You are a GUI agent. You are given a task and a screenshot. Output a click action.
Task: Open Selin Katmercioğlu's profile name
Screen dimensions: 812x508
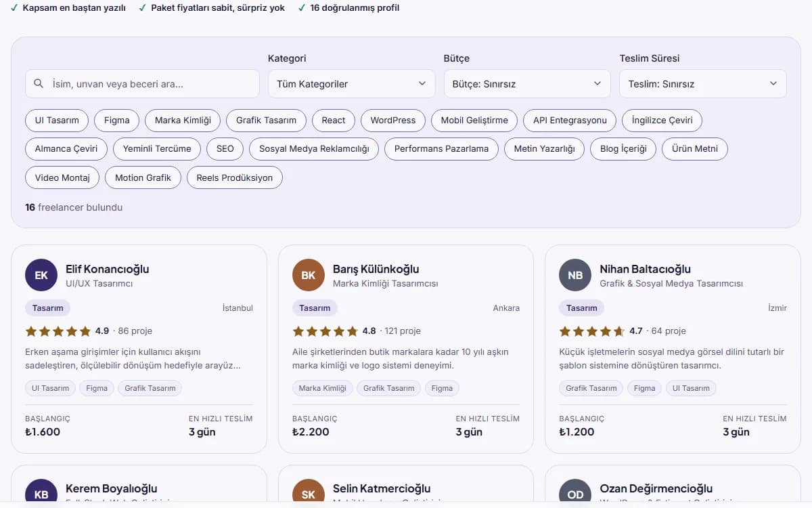[x=382, y=488]
